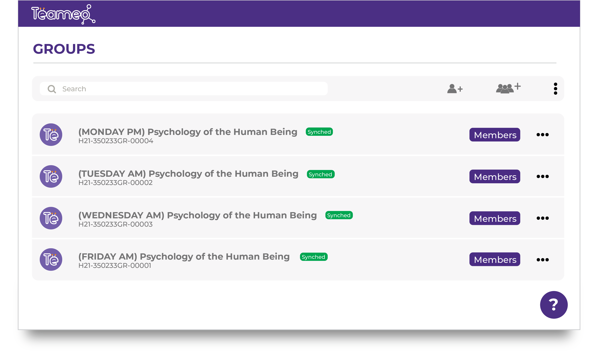Click the add single user icon
The height and width of the screenshot is (364, 597).
pos(455,89)
